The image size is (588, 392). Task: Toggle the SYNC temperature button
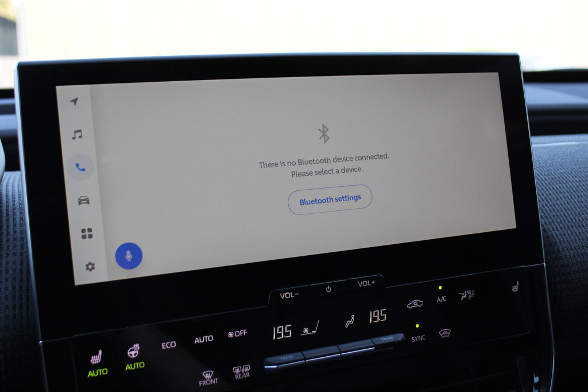point(418,338)
